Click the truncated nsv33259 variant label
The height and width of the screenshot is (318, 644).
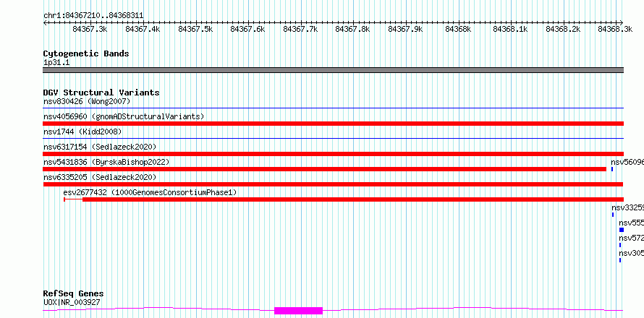click(x=627, y=207)
